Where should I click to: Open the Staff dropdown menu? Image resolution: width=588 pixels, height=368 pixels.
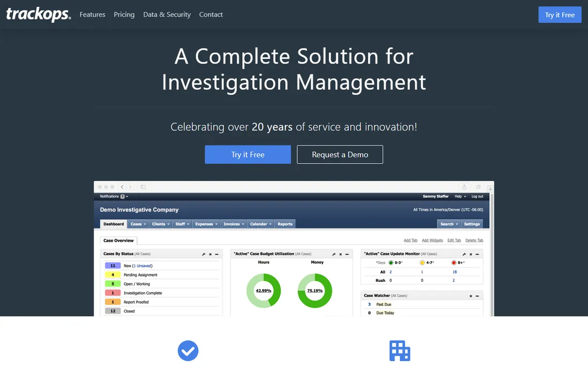pyautogui.click(x=182, y=224)
